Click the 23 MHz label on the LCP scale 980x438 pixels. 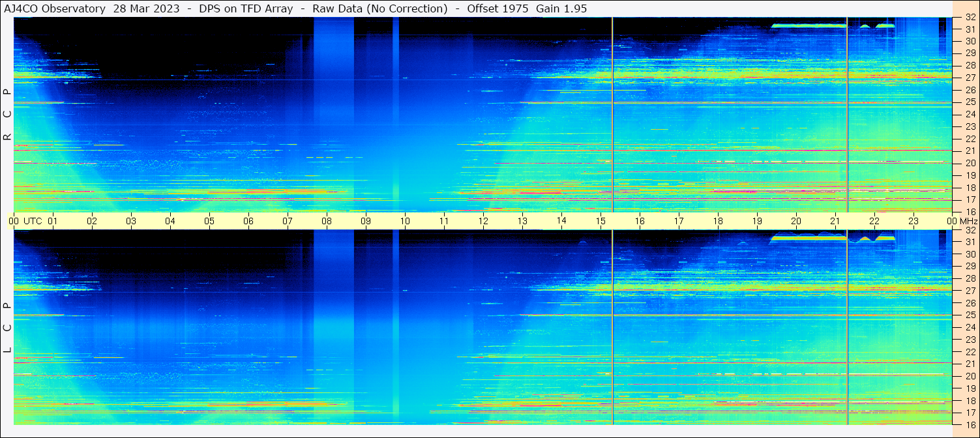(x=970, y=340)
